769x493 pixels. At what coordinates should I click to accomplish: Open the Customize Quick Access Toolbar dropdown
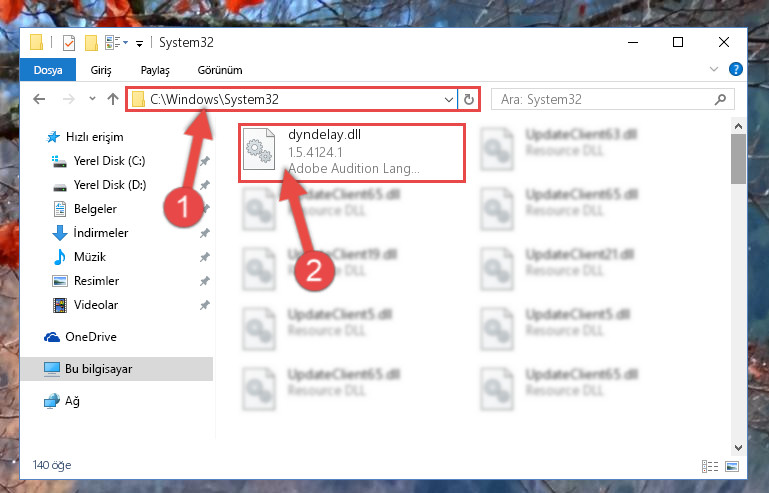point(139,44)
